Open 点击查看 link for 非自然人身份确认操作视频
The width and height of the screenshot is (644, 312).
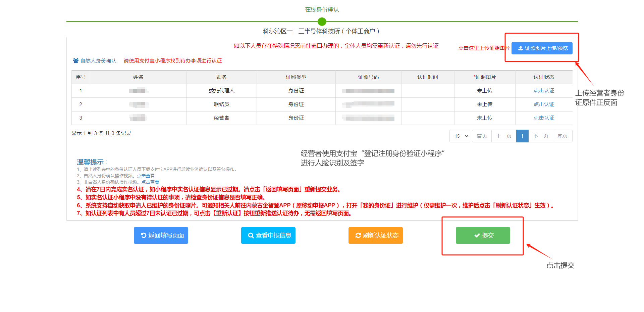150,182
